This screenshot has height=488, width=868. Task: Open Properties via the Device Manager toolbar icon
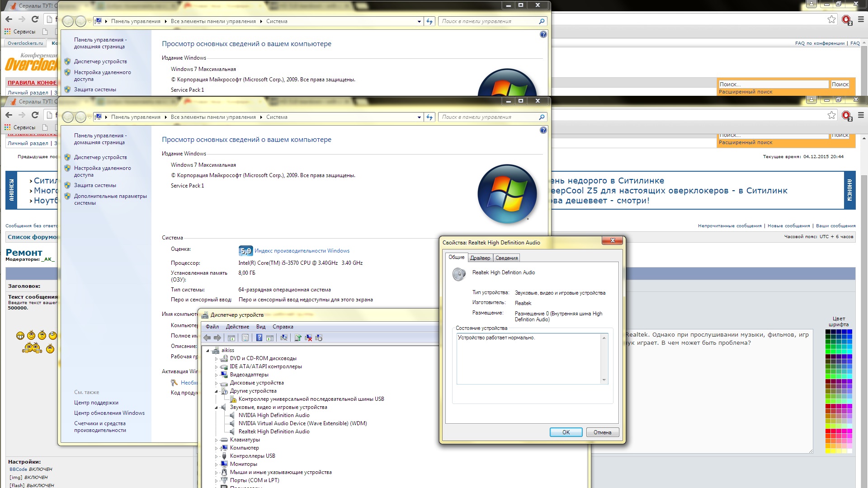245,338
